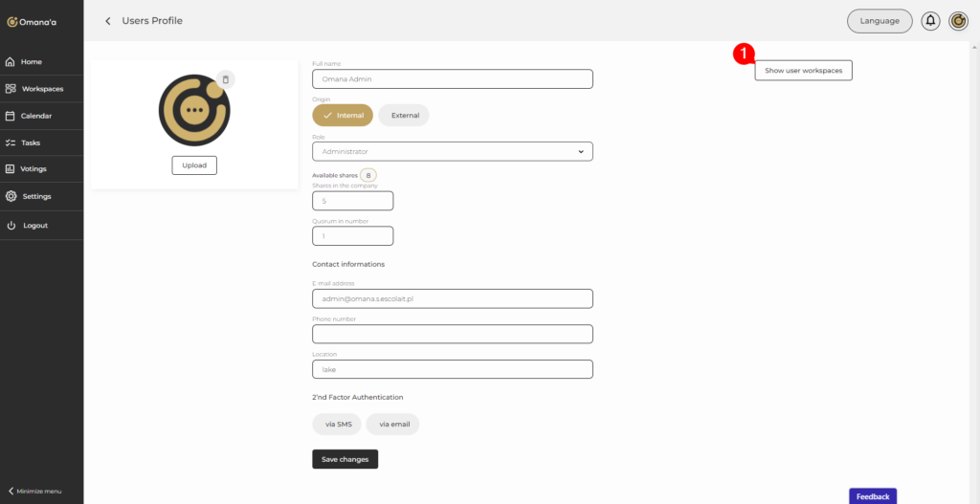Click the trash icon on profile picture

pyautogui.click(x=225, y=80)
